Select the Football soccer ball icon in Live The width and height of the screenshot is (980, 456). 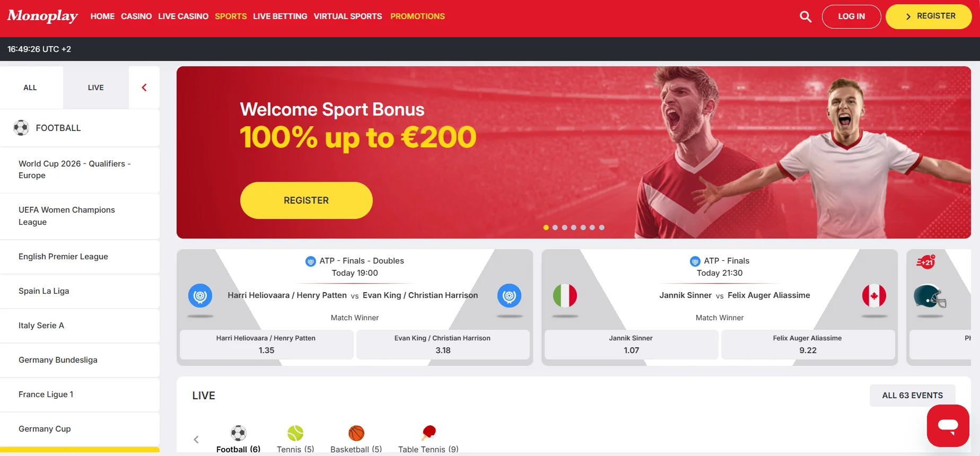pyautogui.click(x=239, y=433)
